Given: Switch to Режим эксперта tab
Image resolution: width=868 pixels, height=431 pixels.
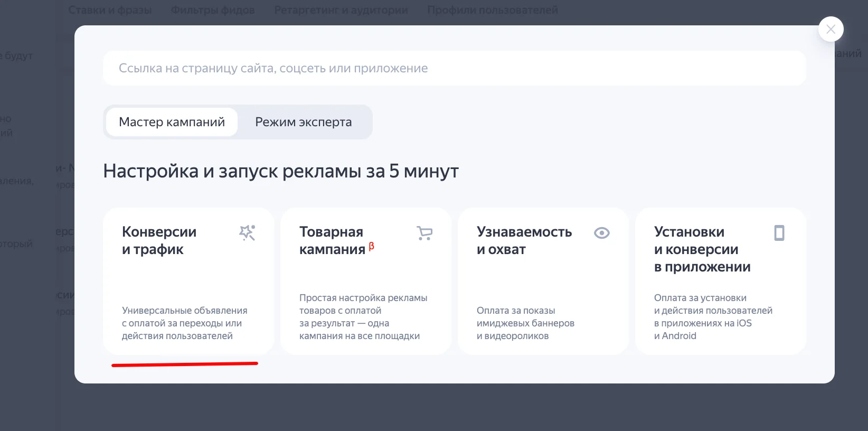Looking at the screenshot, I should pyautogui.click(x=304, y=122).
